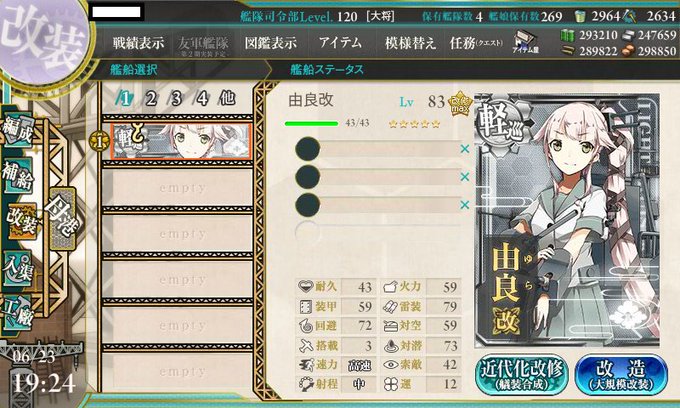Viewport: 680px width, 408px height.
Task: Click the 改造 remodel button
Action: point(621,374)
